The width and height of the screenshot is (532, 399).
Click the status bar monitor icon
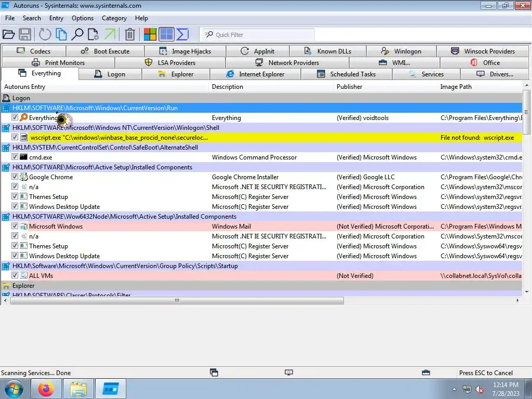tap(289, 373)
